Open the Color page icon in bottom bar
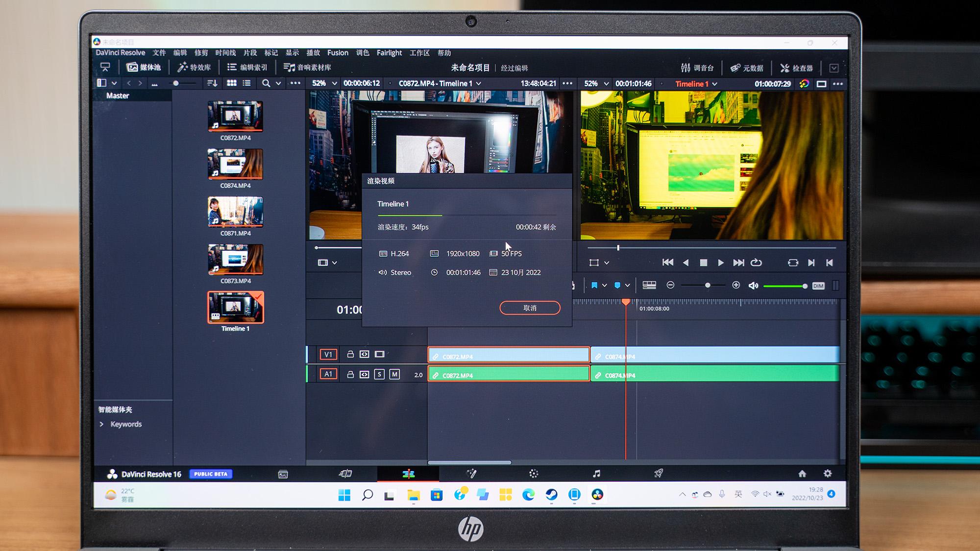 [x=534, y=474]
